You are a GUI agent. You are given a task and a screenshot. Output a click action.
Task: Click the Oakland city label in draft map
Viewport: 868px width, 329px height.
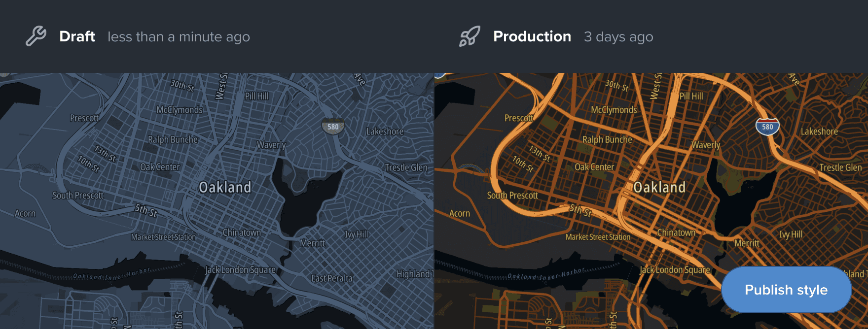click(x=225, y=187)
